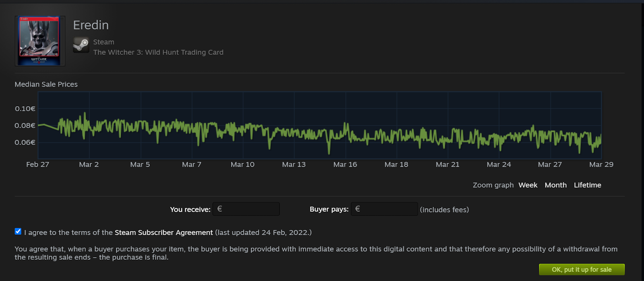Click the Mar 24 axis label
Viewport: 644px width, 281px height.
click(x=499, y=165)
